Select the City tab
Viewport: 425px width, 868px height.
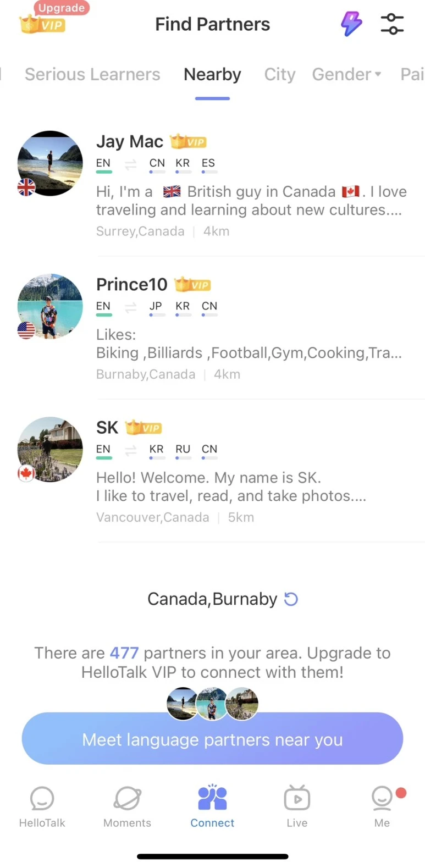point(280,74)
